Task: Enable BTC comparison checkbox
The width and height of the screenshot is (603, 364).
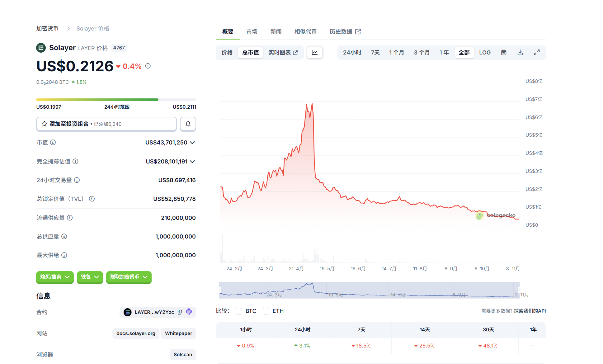Action: click(239, 311)
